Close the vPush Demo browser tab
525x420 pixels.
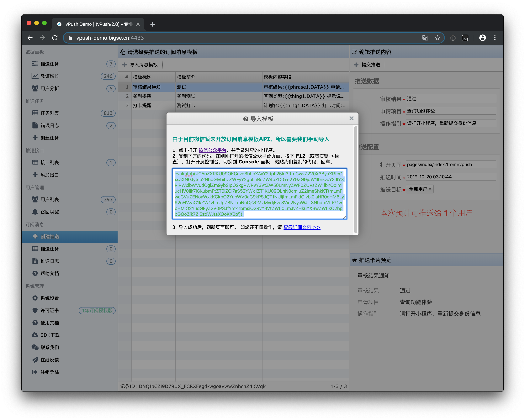(x=138, y=24)
